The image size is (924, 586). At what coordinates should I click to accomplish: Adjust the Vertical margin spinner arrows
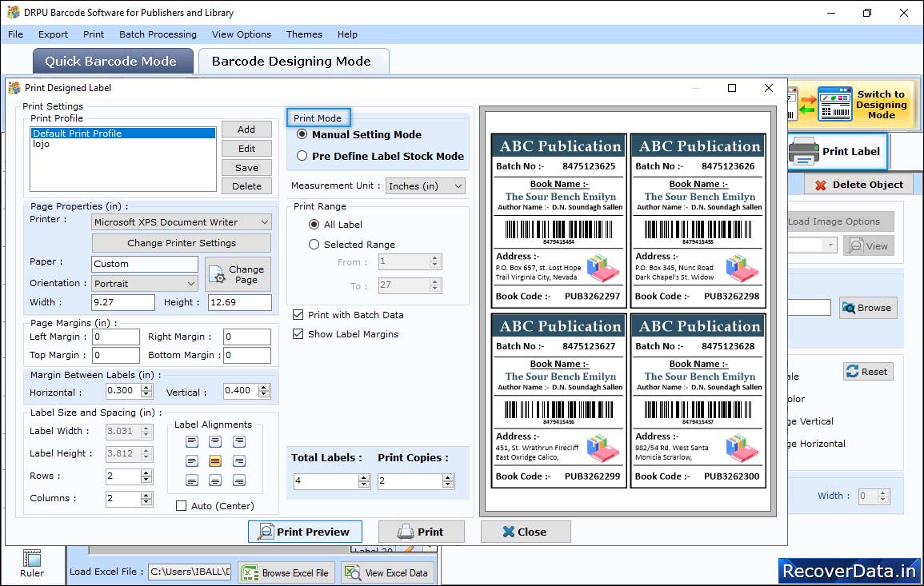(x=265, y=390)
